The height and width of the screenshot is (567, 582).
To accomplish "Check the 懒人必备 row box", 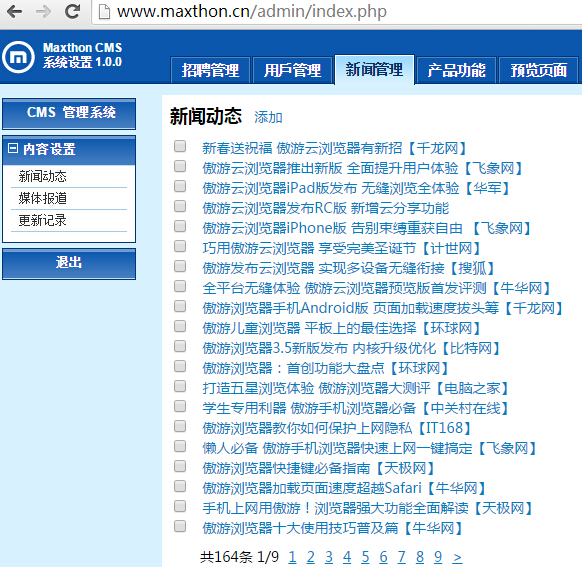I will tap(180, 446).
